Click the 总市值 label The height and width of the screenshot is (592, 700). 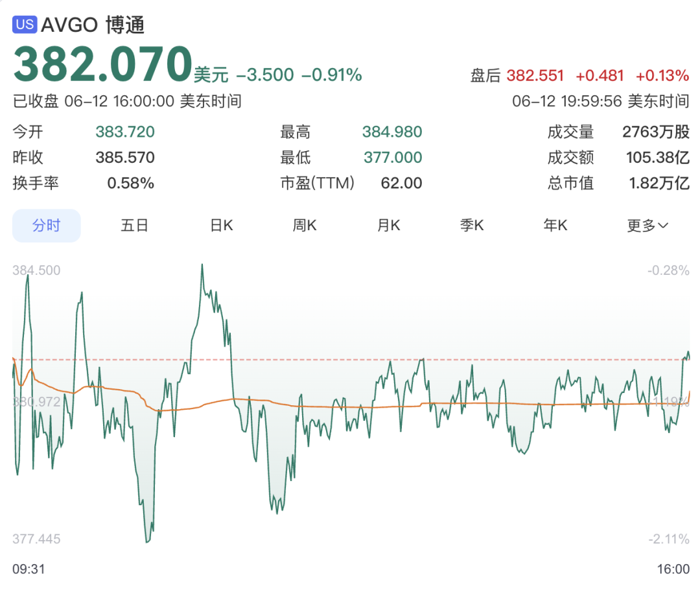point(570,183)
